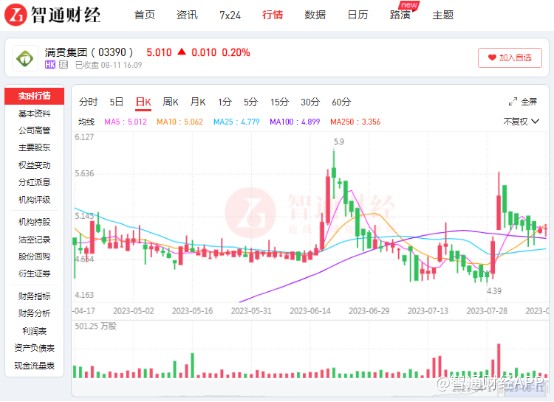Click the 智通财经 red logo icon
The height and width of the screenshot is (402, 554).
[x=15, y=15]
